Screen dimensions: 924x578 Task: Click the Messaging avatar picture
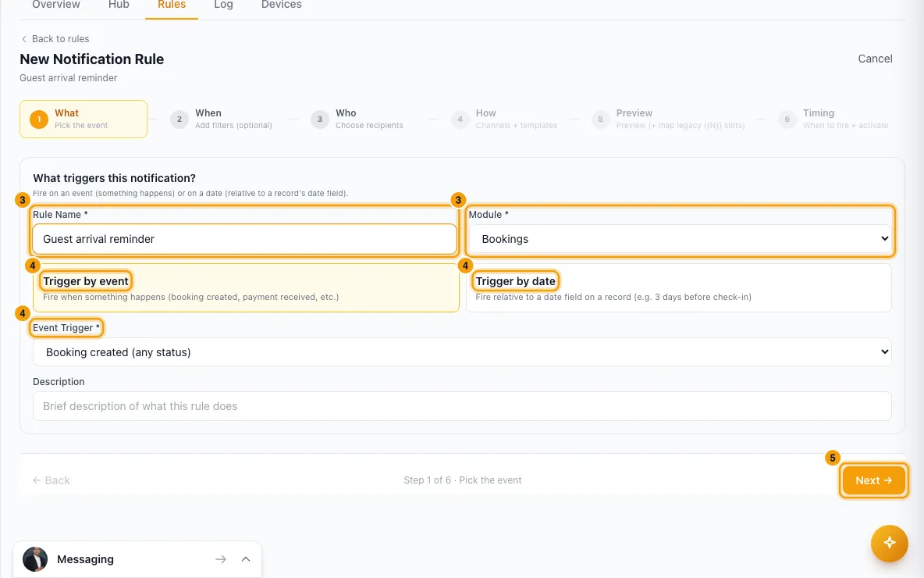35,559
